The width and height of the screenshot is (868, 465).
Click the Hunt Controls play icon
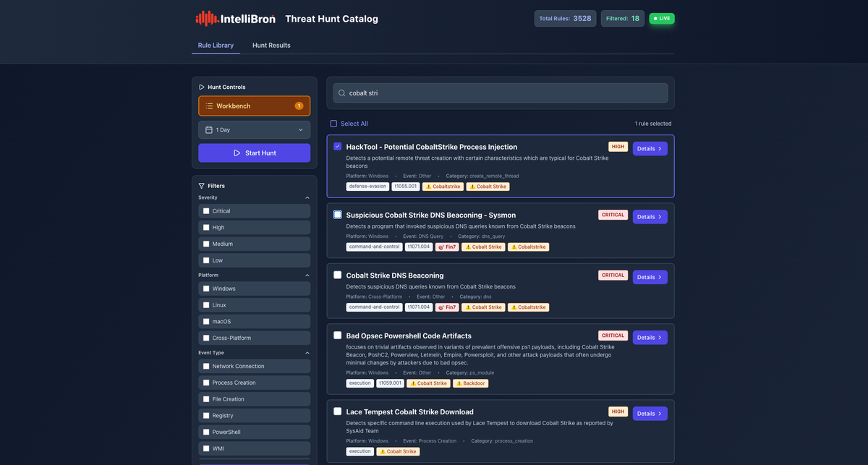coord(202,87)
